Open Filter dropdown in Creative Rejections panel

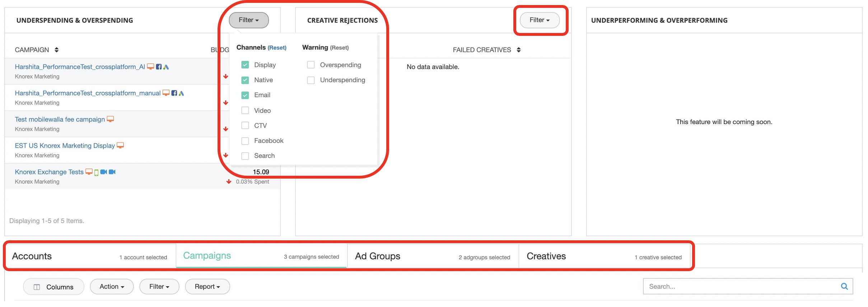pos(539,20)
